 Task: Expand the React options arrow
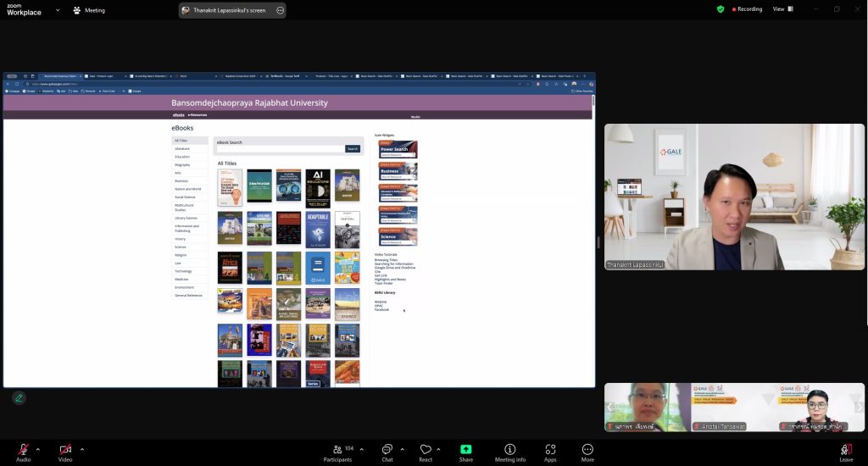438,449
